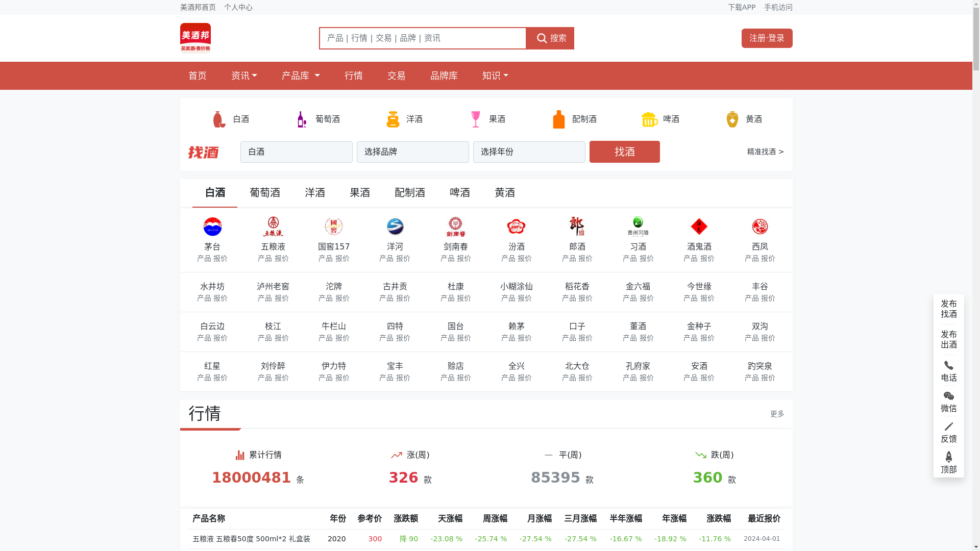Open 行情 in the navigation bar
980x551 pixels.
pos(354,76)
